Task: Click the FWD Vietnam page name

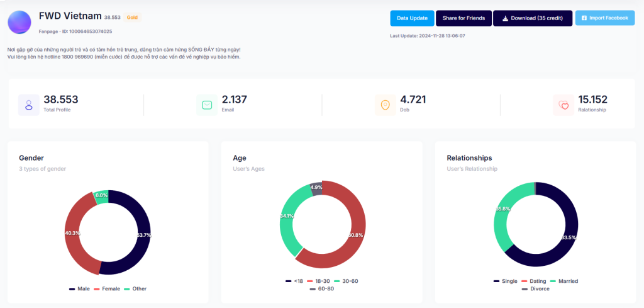Action: (70, 16)
